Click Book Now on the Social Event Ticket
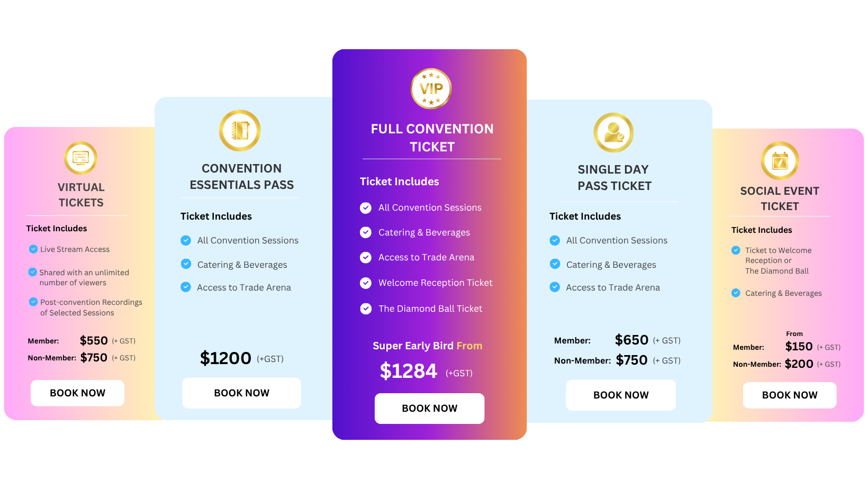 pos(790,395)
